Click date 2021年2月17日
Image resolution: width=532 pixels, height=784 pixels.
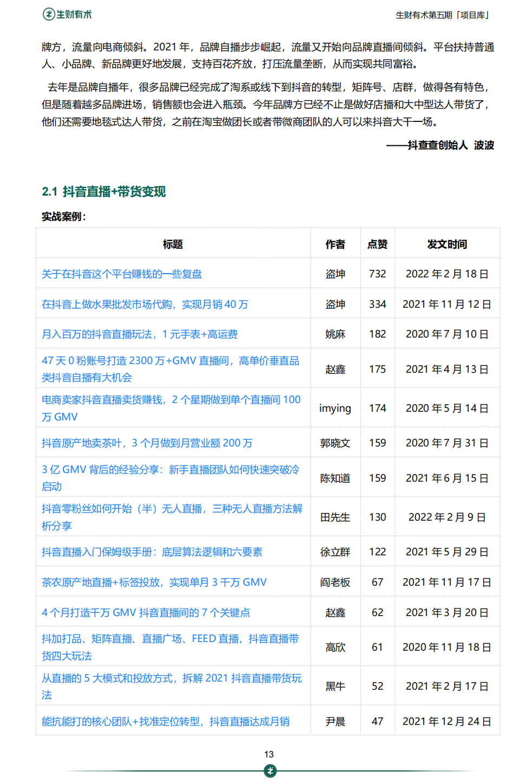point(447,686)
